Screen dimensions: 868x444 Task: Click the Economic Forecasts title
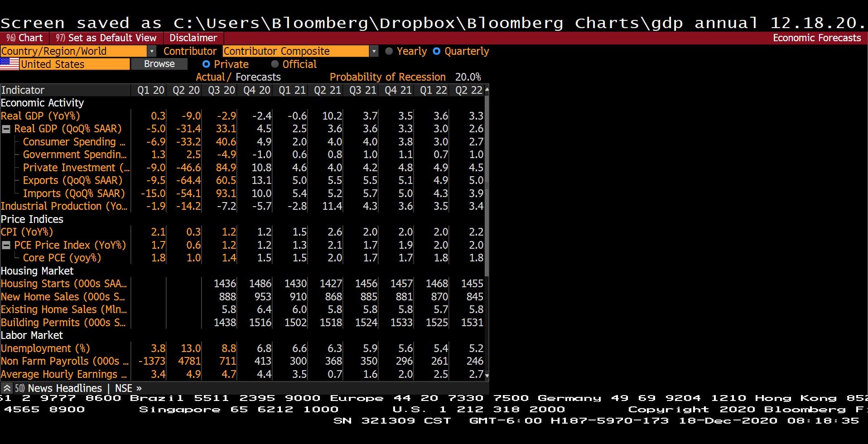(x=817, y=38)
